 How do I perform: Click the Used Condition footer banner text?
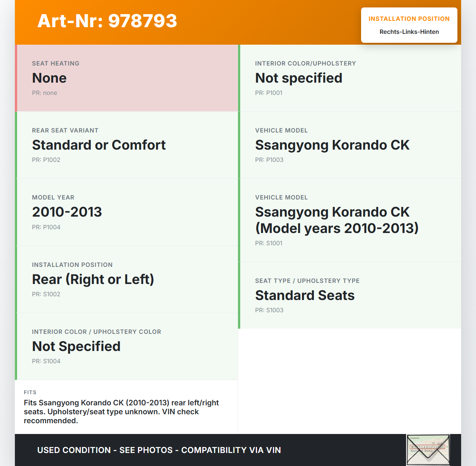[x=159, y=450]
